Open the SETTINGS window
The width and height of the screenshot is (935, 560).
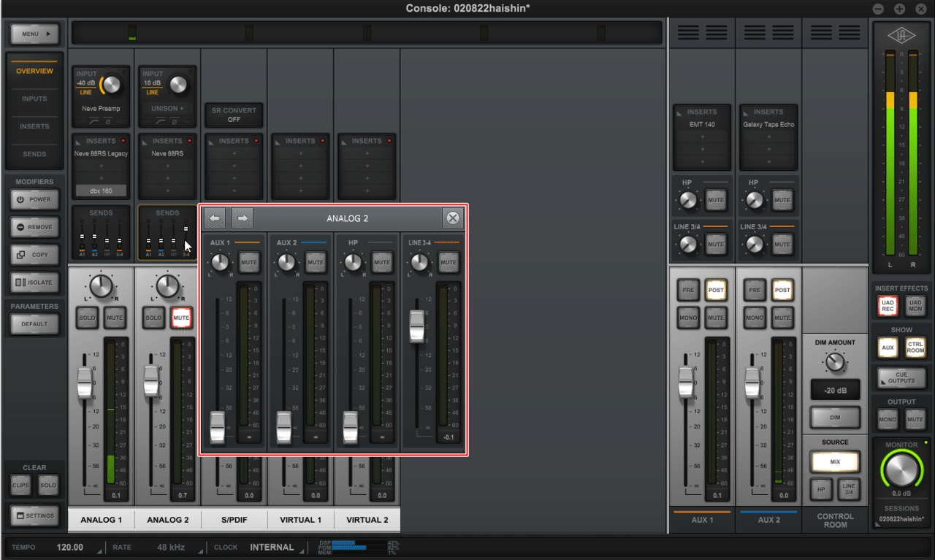34,515
